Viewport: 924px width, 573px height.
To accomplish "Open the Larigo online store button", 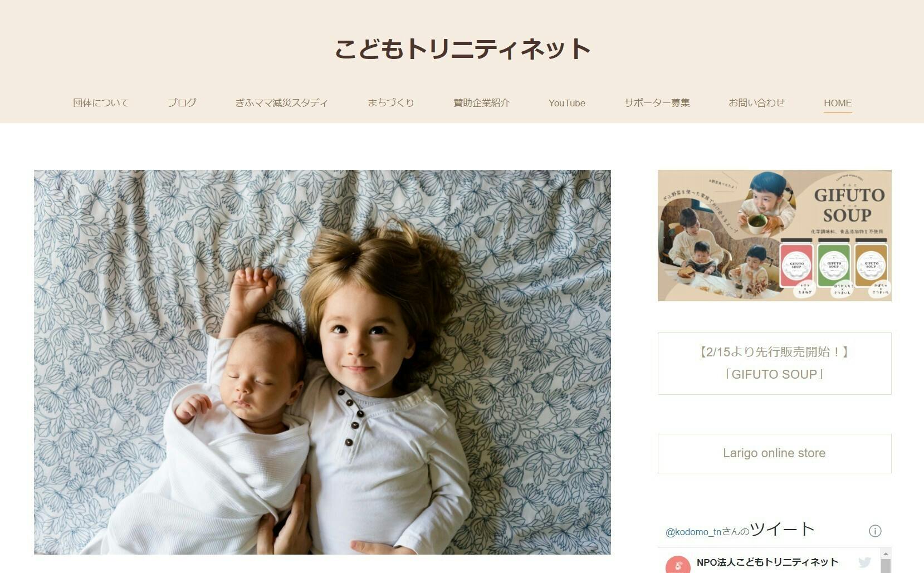I will (774, 453).
